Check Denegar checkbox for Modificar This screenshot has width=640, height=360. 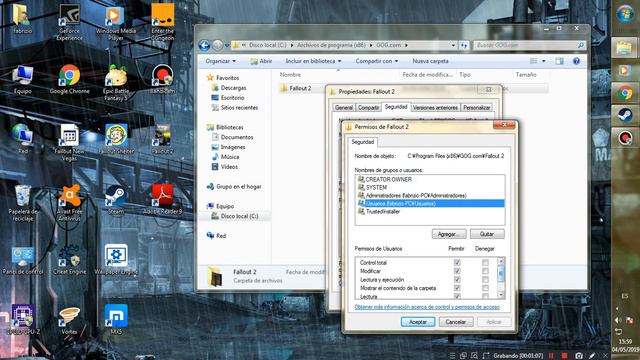tap(485, 271)
